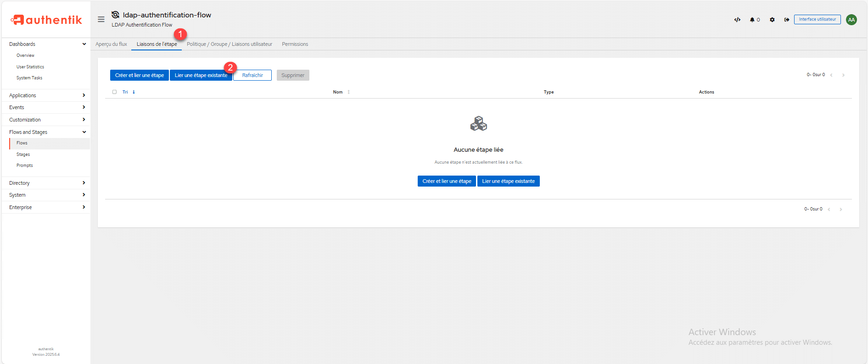Viewport: 868px width, 364px height.
Task: Tick the select-all checkbox in table header
Action: [114, 92]
